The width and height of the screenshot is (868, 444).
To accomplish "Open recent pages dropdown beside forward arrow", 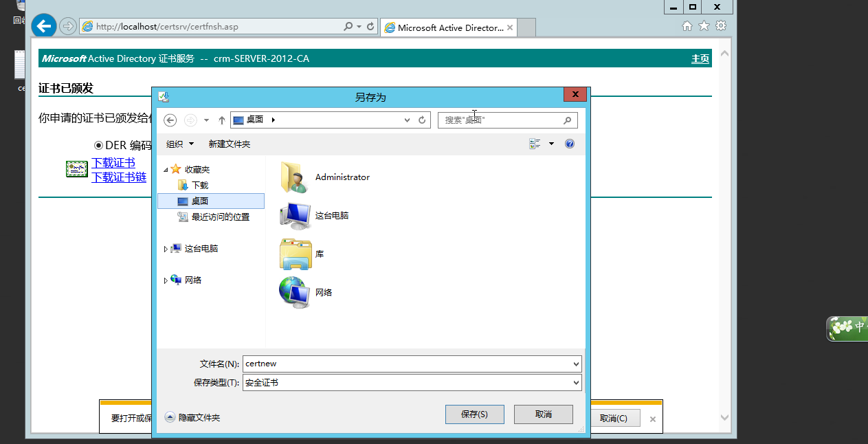I will click(206, 120).
